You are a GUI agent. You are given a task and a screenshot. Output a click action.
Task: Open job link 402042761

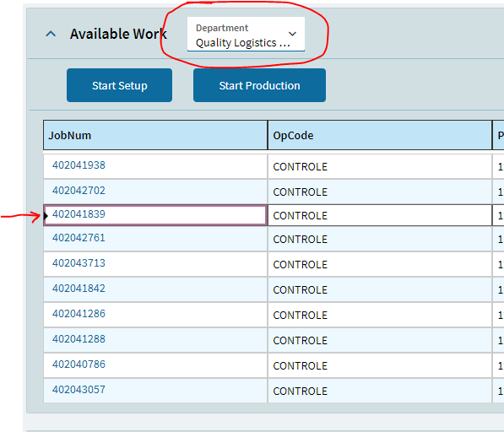(x=79, y=238)
